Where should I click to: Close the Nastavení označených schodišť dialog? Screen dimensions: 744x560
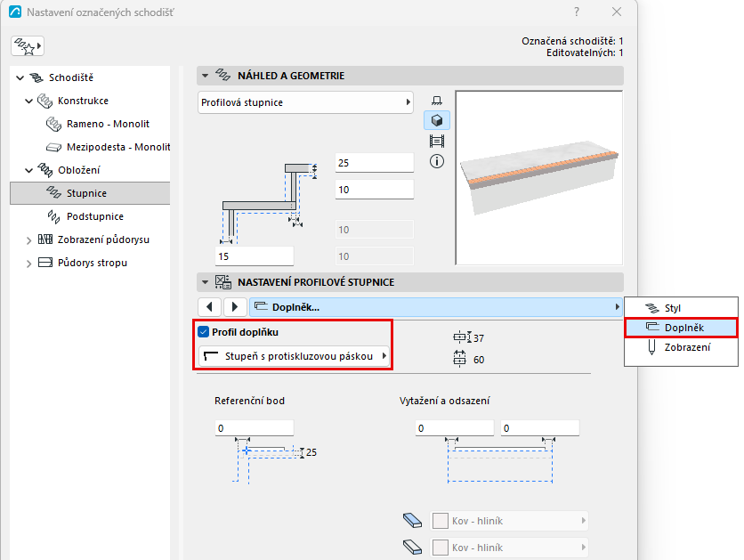(x=617, y=12)
